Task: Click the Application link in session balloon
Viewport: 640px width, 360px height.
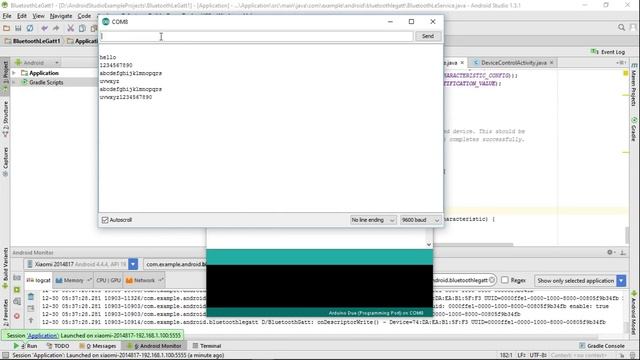Action: [43, 336]
